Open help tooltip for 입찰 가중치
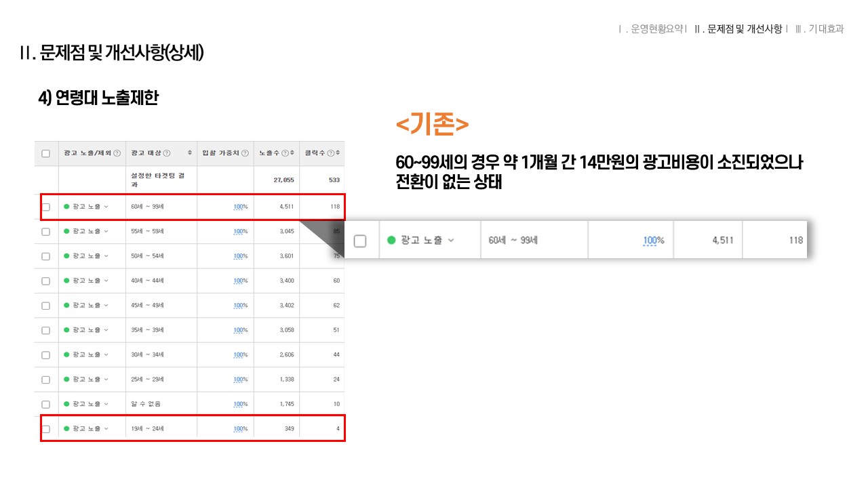The width and height of the screenshot is (868, 488). click(245, 154)
